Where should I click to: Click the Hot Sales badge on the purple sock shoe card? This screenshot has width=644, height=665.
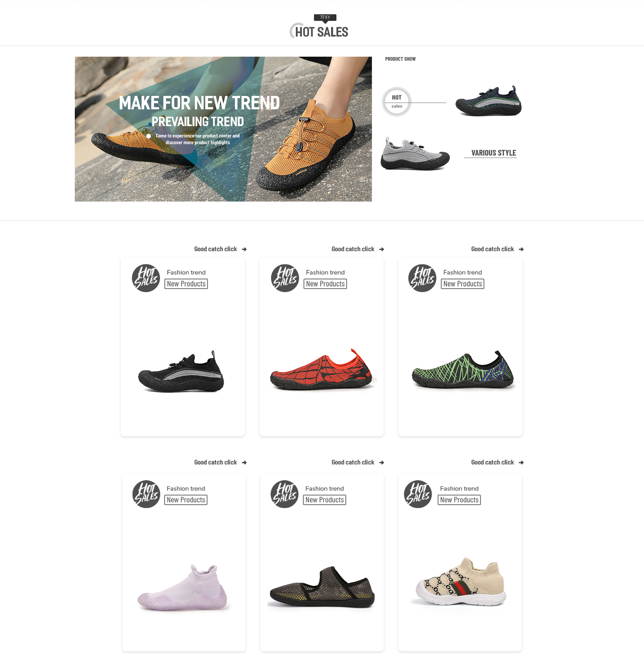(146, 494)
